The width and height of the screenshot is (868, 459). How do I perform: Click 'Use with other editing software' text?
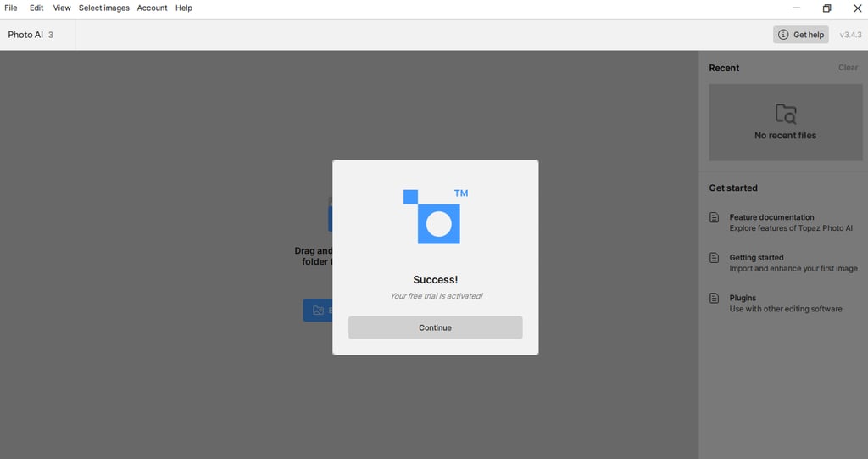click(x=786, y=309)
